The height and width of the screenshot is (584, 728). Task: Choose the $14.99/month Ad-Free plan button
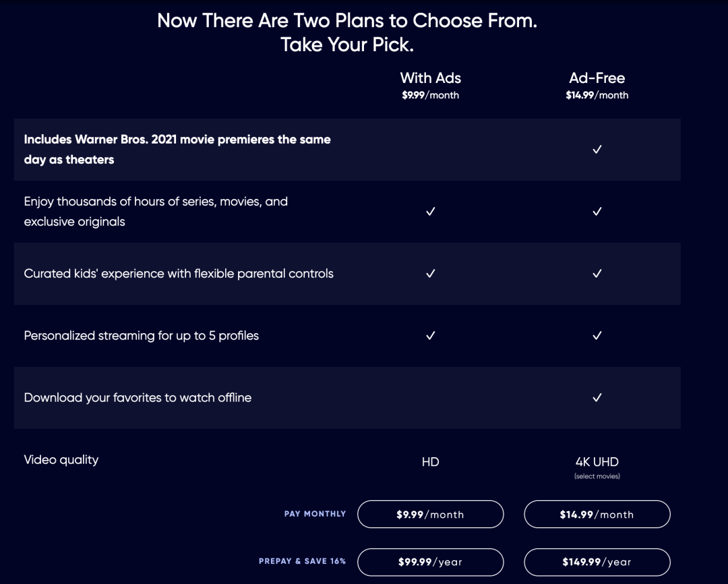[597, 514]
